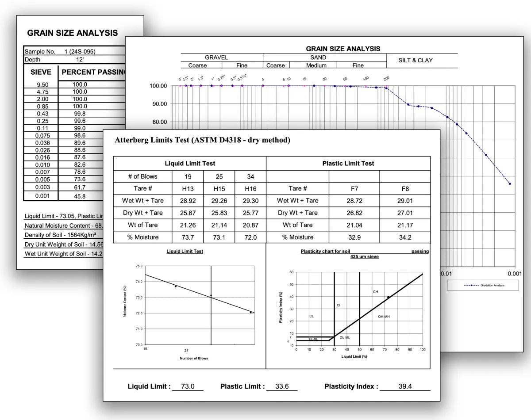Select the 'Plasticity Index :' label

pos(351,386)
